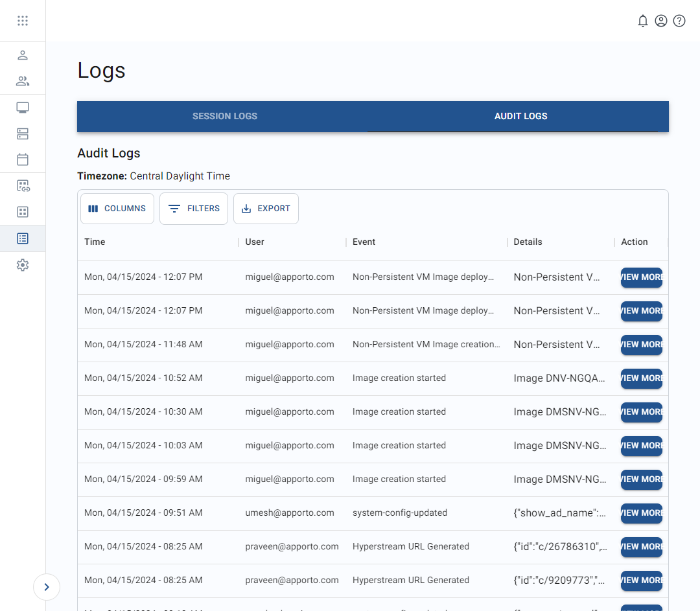Open the Columns selector button
This screenshot has height=611, width=700.
click(x=117, y=209)
